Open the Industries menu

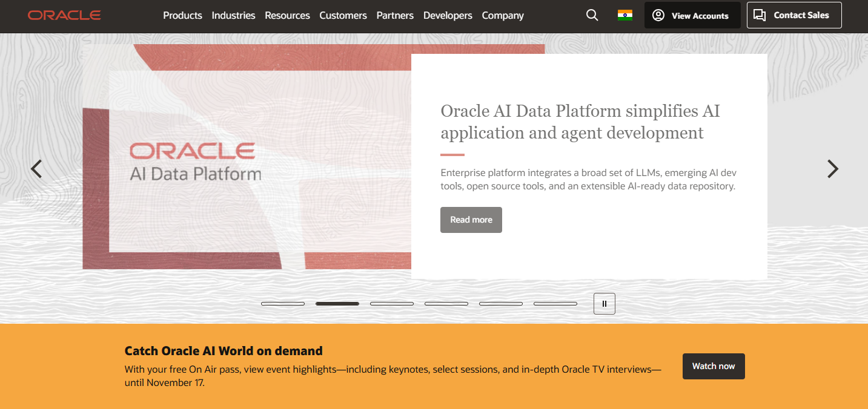(233, 15)
